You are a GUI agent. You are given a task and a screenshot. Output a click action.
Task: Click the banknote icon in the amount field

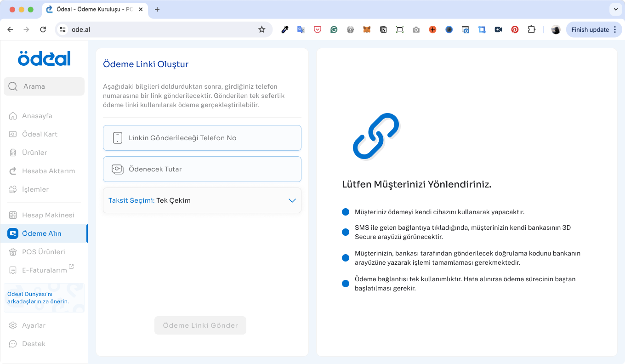(x=118, y=169)
